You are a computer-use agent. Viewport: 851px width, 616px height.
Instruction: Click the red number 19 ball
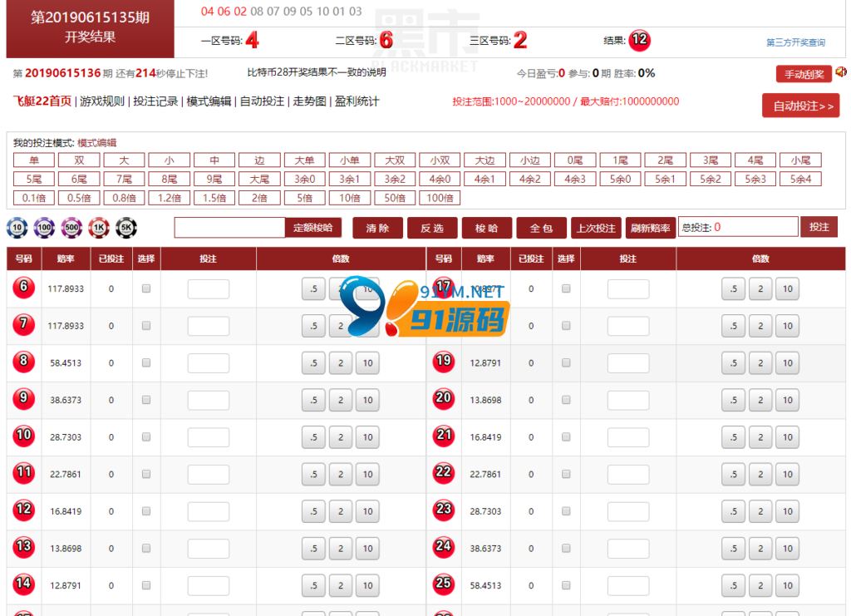[444, 362]
